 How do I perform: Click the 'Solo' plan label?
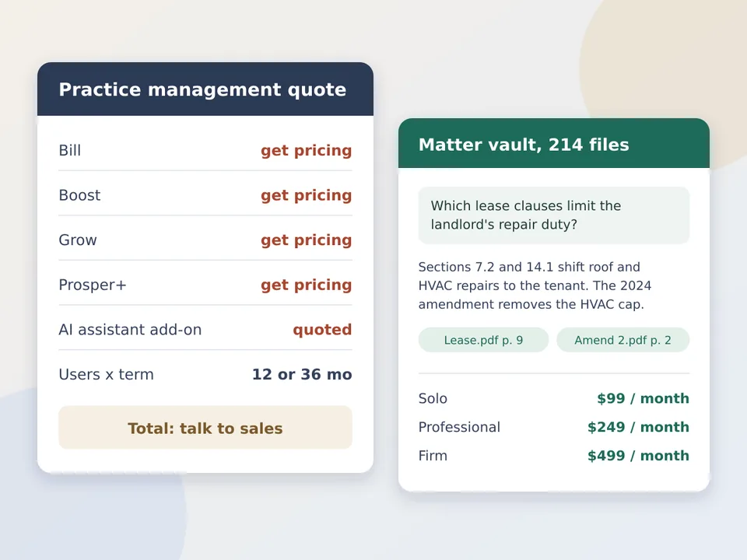pyautogui.click(x=433, y=398)
